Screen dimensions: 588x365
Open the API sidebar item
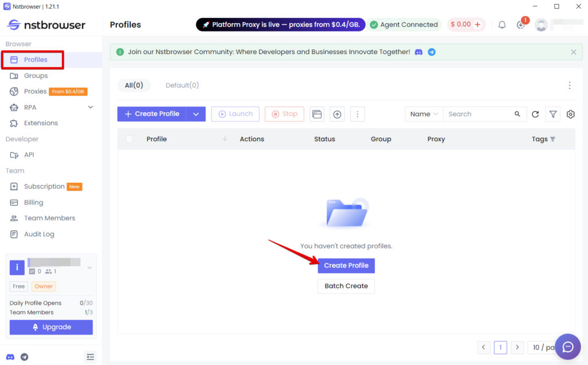29,155
